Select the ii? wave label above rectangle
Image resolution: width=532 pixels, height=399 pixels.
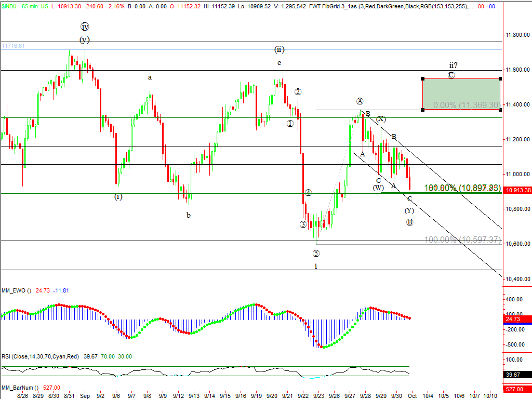(x=453, y=66)
